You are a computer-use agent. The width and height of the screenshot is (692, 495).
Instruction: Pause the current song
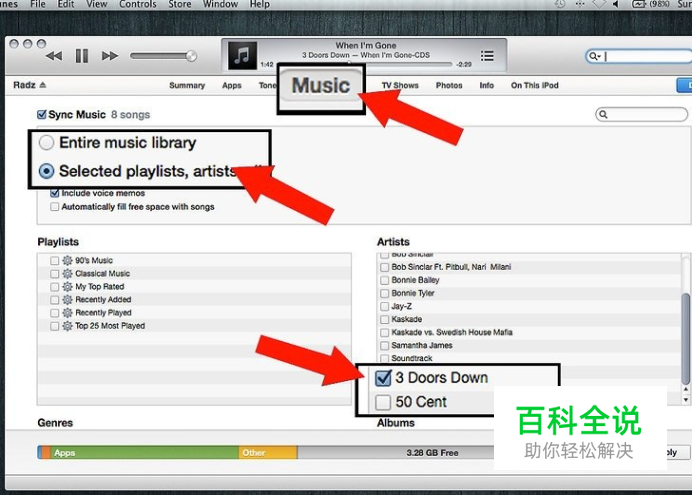(x=82, y=56)
